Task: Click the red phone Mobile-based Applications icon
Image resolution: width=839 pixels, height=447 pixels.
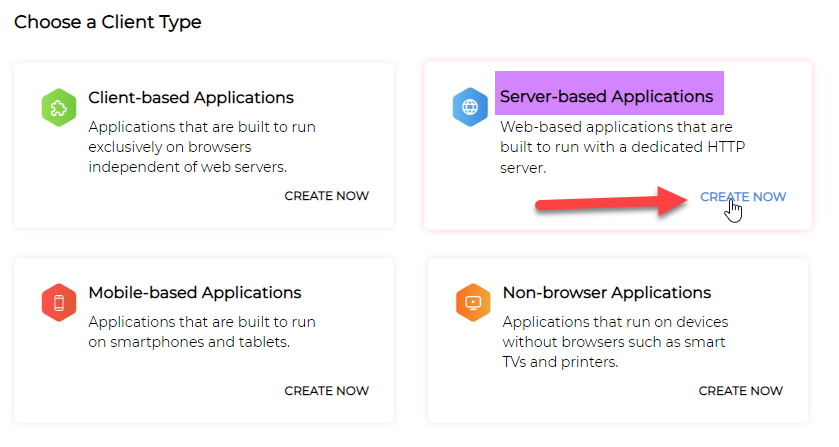Action: (x=59, y=302)
